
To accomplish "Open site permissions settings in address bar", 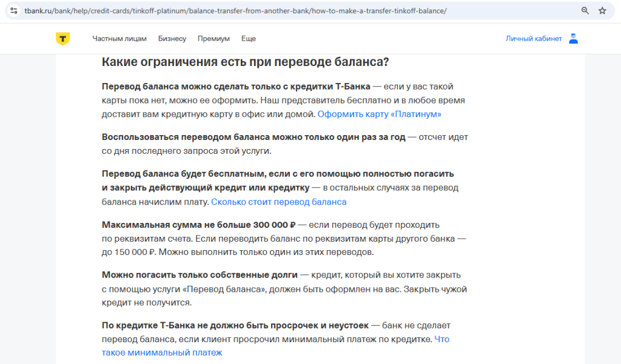I will tap(13, 10).
